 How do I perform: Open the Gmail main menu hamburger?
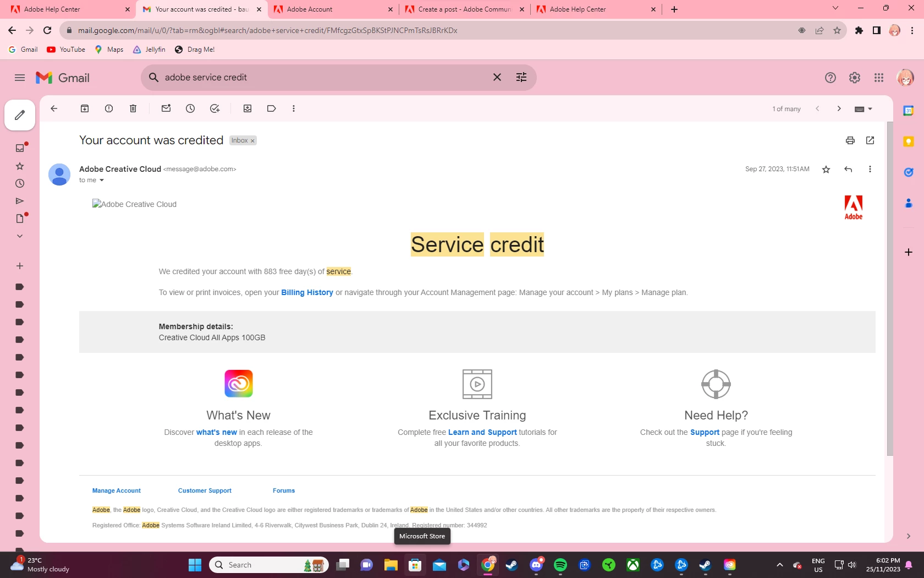click(x=20, y=78)
